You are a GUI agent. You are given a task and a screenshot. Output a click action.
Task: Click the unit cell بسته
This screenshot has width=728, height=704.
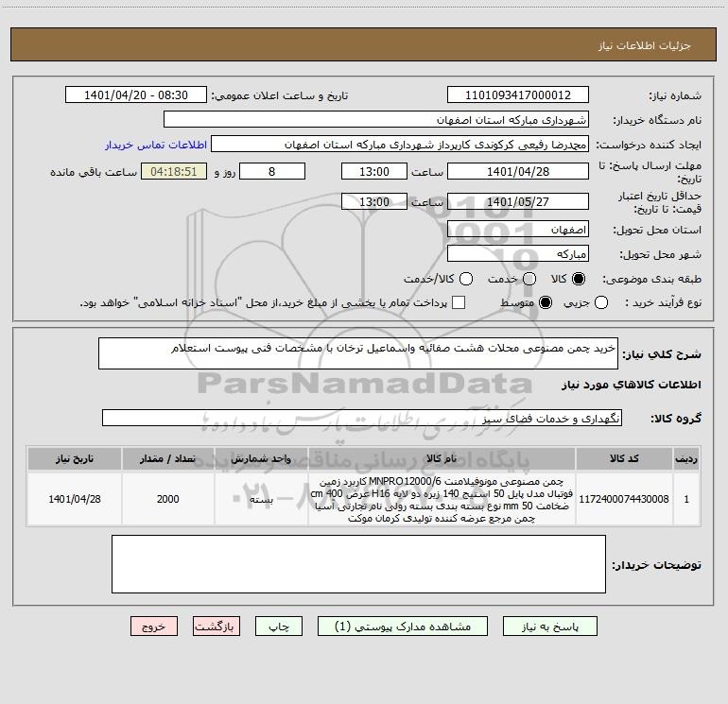coord(261,499)
